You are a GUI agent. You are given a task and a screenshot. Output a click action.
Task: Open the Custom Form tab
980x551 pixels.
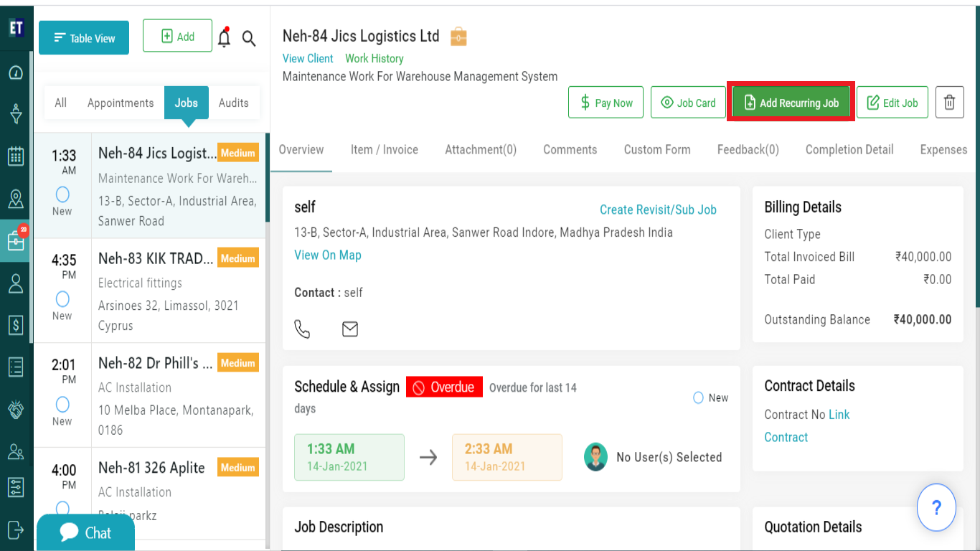pos(657,149)
